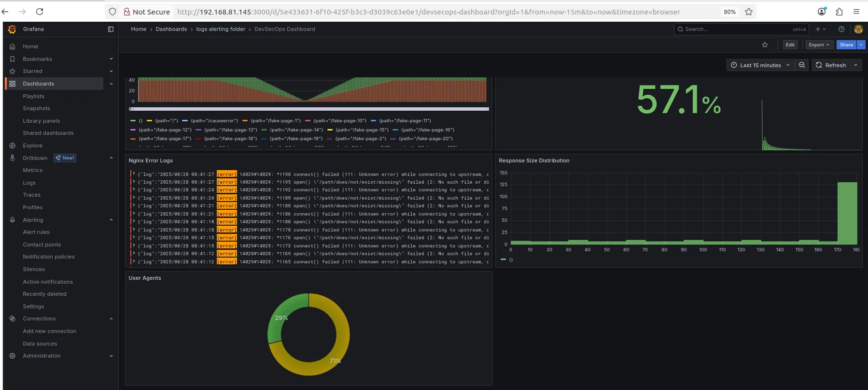This screenshot has height=390, width=868.
Task: Click the Not Secure lock icon
Action: coord(126,12)
